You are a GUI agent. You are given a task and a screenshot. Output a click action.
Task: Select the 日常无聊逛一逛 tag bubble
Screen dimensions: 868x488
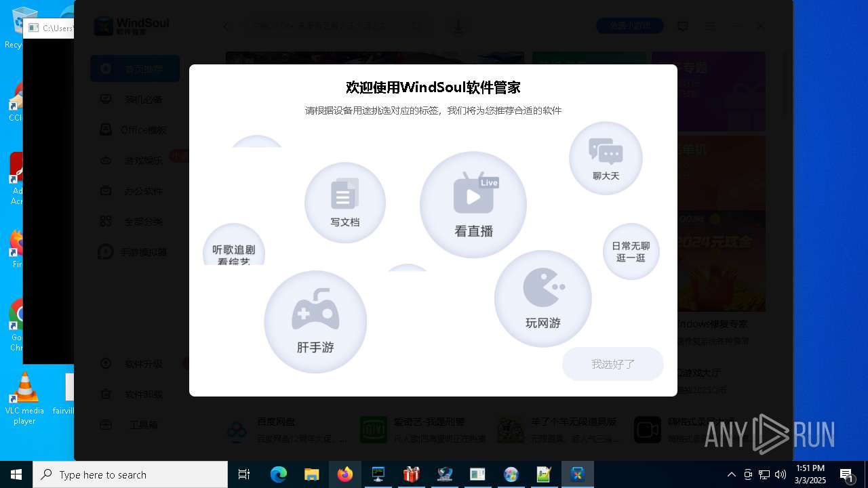click(x=631, y=251)
